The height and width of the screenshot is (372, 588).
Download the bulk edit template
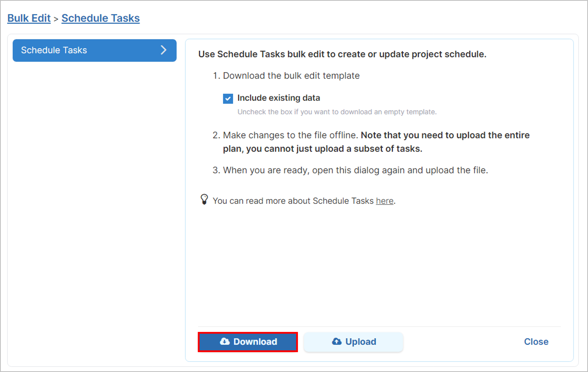pos(248,342)
